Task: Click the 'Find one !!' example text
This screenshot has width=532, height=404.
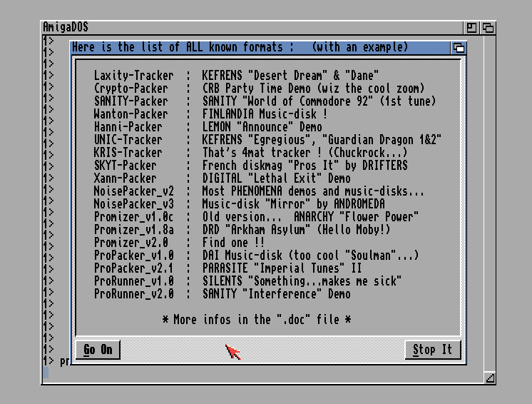Action: pos(233,243)
